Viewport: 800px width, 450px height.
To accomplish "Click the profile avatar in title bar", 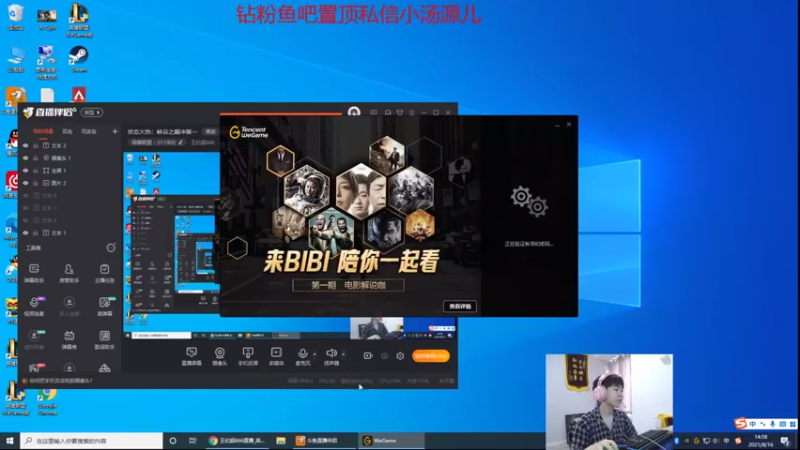I will click(354, 112).
